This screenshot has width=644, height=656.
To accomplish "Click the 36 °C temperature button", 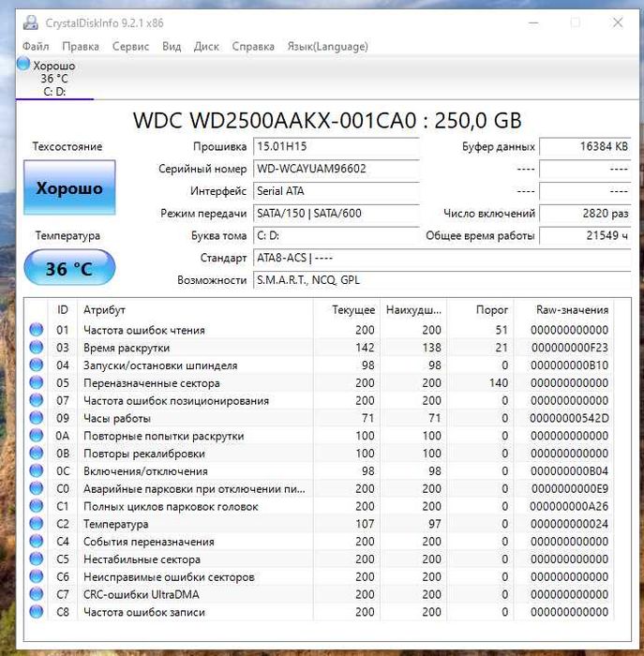I will coord(69,268).
